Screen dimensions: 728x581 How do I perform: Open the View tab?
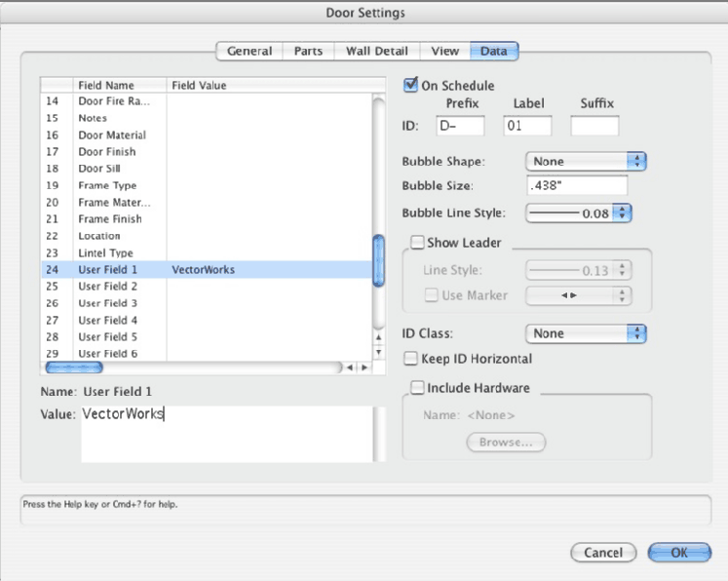[444, 51]
